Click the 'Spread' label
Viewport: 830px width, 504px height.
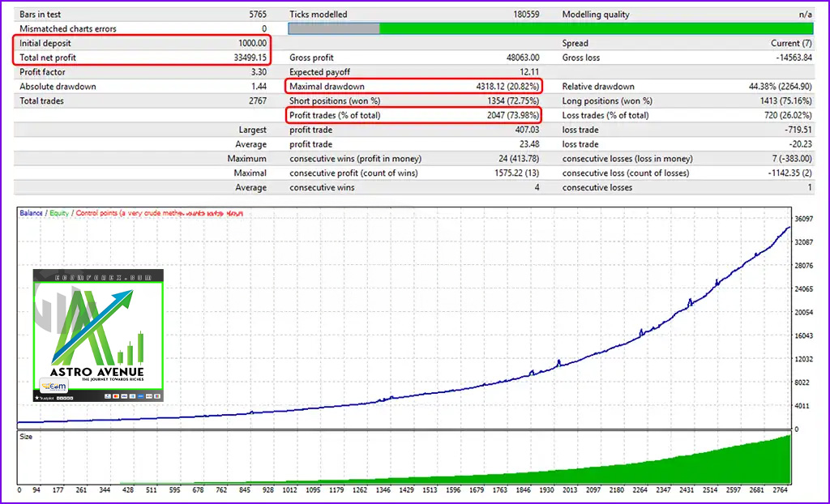tap(575, 43)
